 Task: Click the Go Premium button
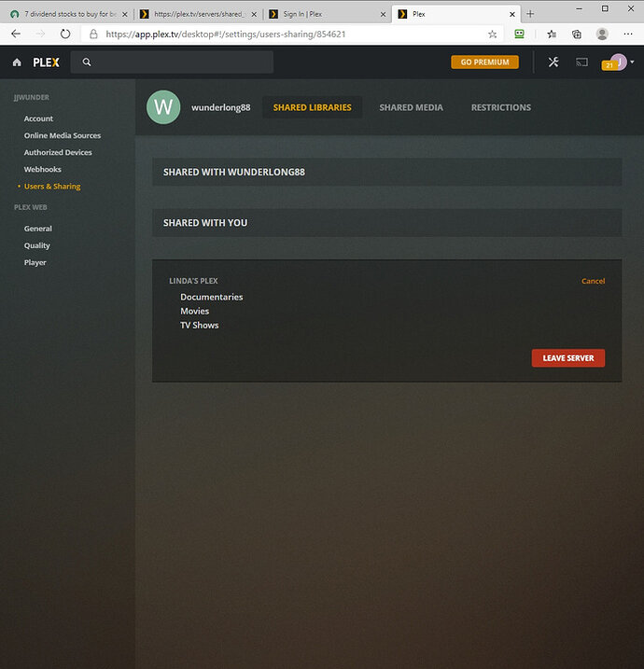(484, 63)
